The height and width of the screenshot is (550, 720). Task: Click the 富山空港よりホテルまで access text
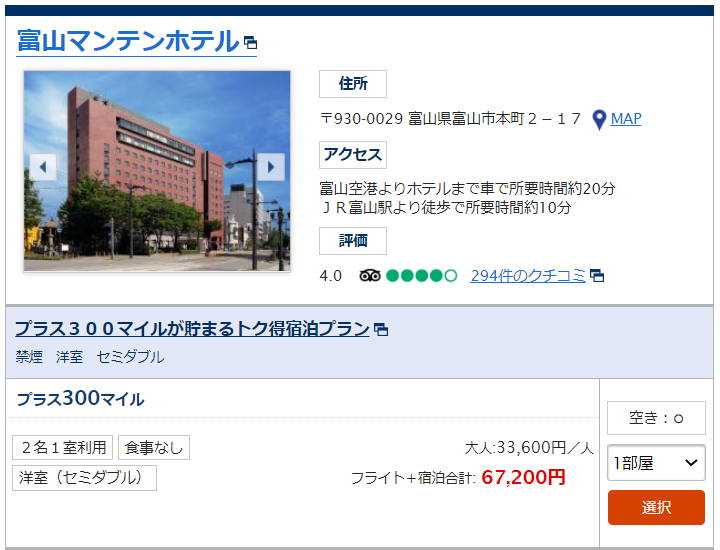coord(467,189)
